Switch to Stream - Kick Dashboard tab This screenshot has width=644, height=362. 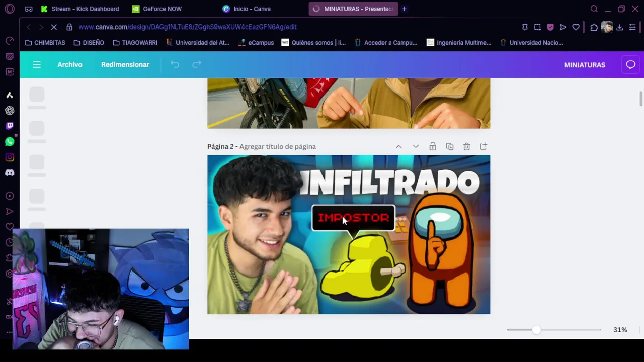(x=80, y=9)
